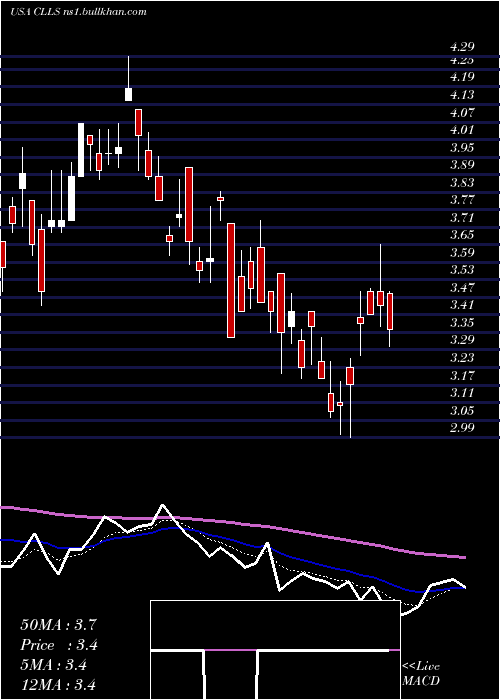This screenshot has height=700, width=500.
Task: Click the '12MA : 3.4' readout
Action: point(58,685)
